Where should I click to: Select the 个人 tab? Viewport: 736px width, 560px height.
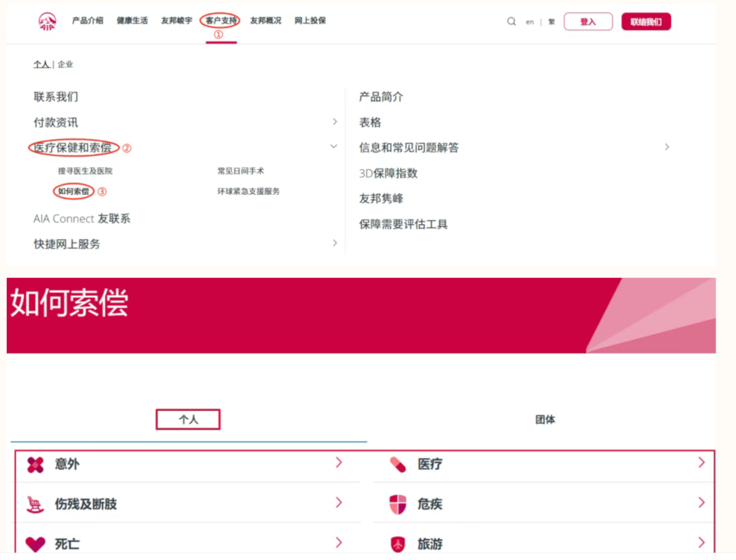coord(188,420)
